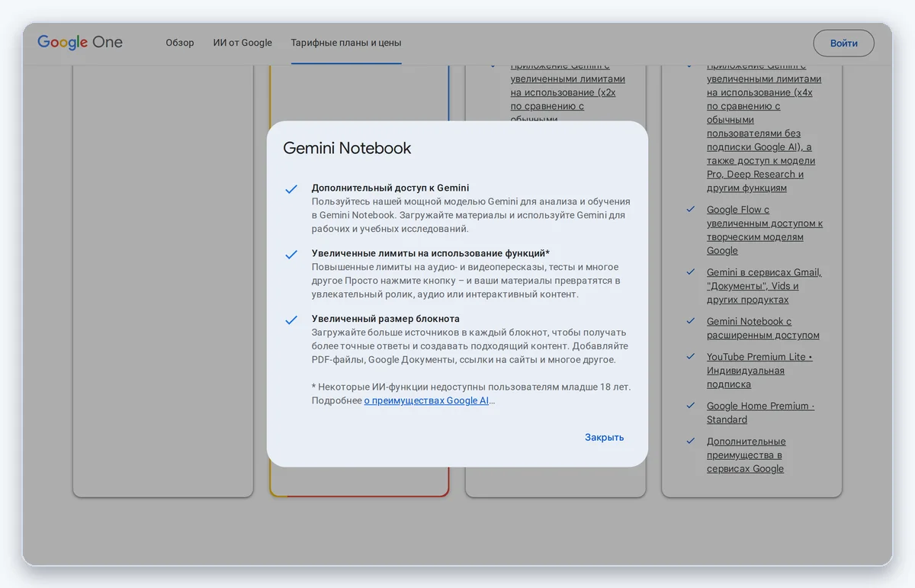Screen dimensions: 915x588
Task: Open the Google Home Premium · Standard link
Action: tap(760, 413)
